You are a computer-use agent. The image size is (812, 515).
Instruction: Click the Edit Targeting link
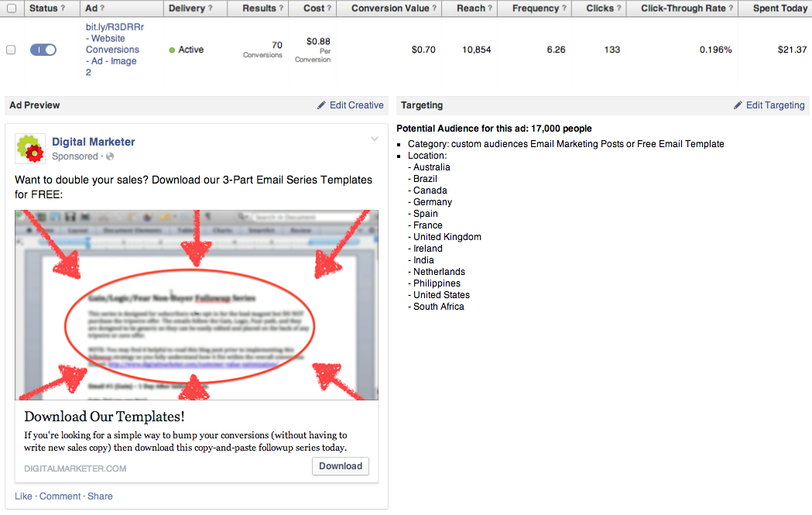(x=776, y=105)
